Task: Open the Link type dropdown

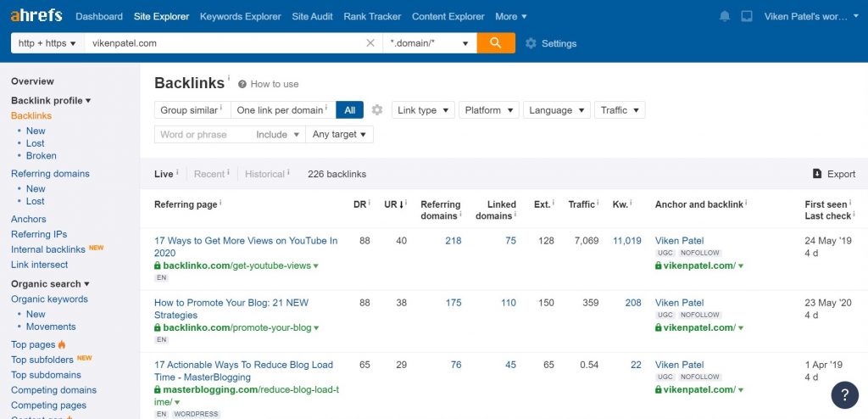Action: pos(422,110)
